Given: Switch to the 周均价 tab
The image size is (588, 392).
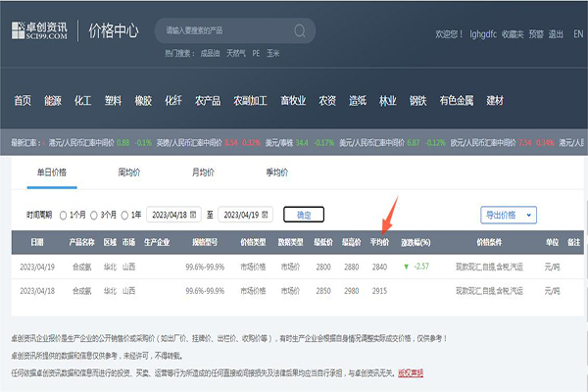Looking at the screenshot, I should 130,172.
